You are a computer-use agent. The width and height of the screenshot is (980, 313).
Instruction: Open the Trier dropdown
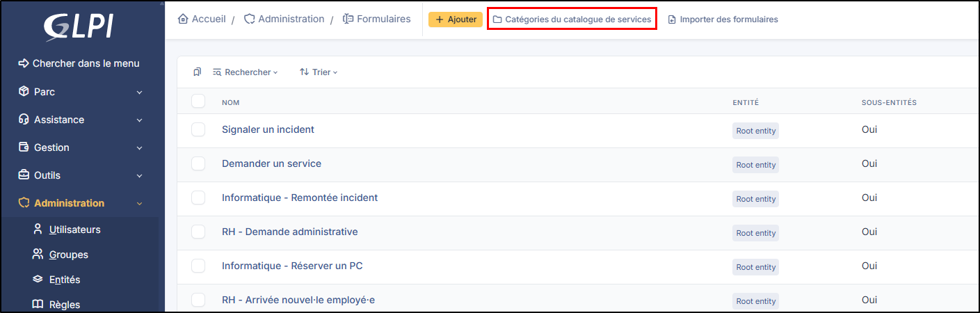click(x=319, y=72)
